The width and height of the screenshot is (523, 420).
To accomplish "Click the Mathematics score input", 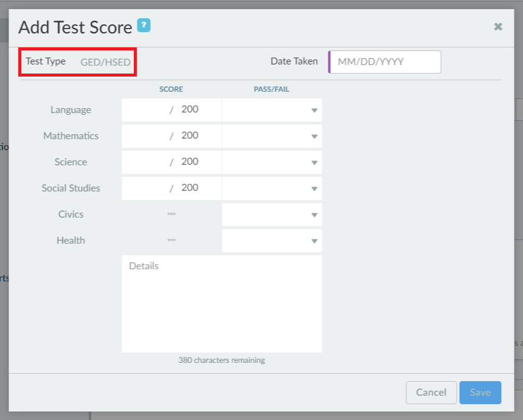I will (146, 136).
